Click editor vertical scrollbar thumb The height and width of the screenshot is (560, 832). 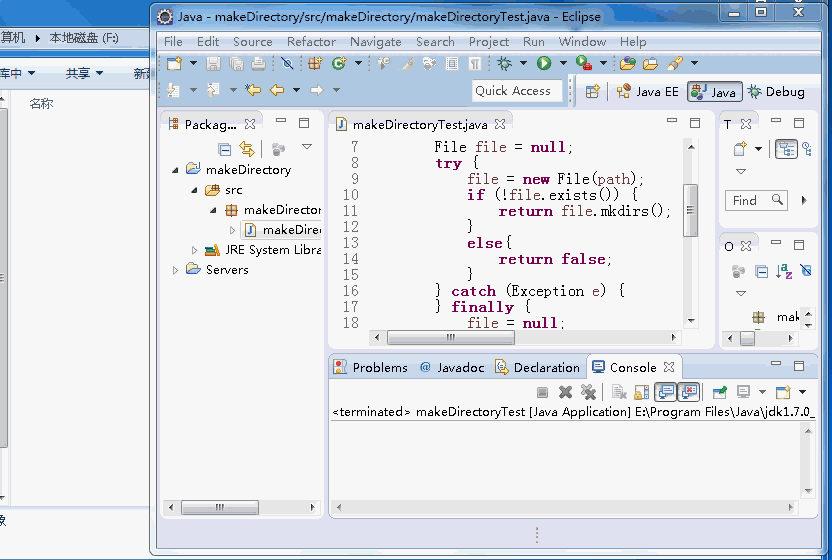pos(690,210)
